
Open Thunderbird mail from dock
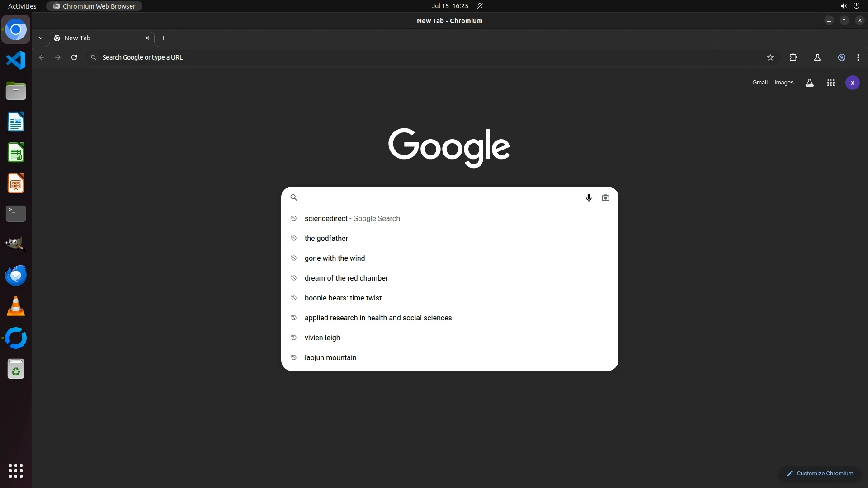pos(16,275)
